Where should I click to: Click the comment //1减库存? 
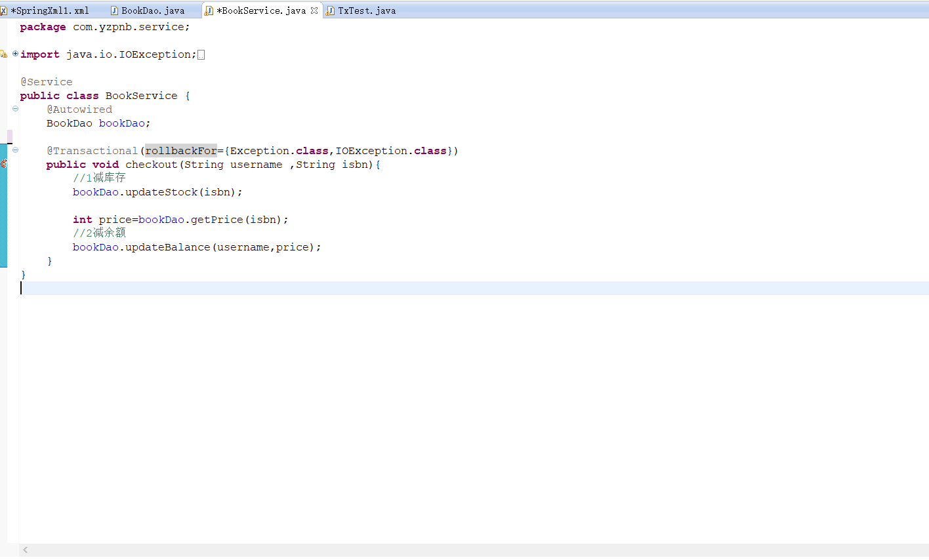click(x=99, y=178)
